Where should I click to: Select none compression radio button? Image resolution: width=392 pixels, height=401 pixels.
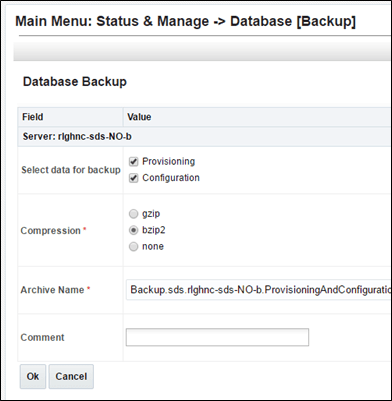pos(133,246)
